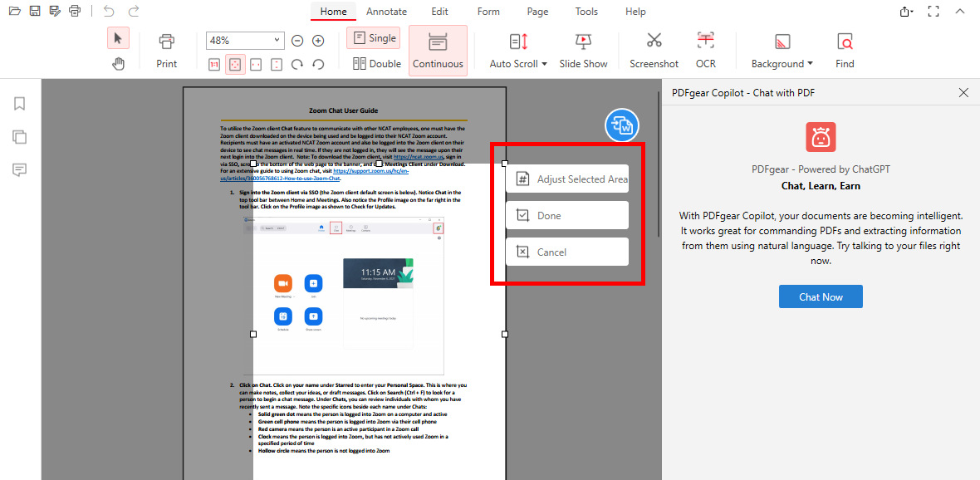
Task: Open the Form menu
Action: pyautogui.click(x=488, y=11)
